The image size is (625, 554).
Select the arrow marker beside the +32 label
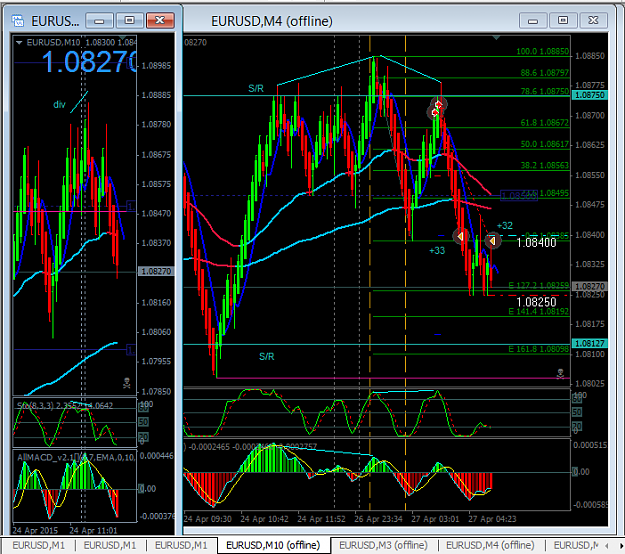coord(492,241)
